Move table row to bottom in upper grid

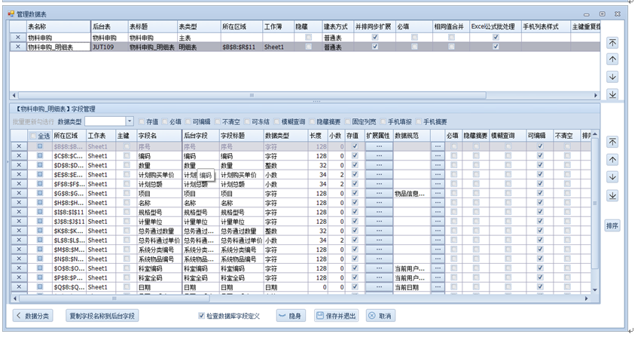point(612,94)
